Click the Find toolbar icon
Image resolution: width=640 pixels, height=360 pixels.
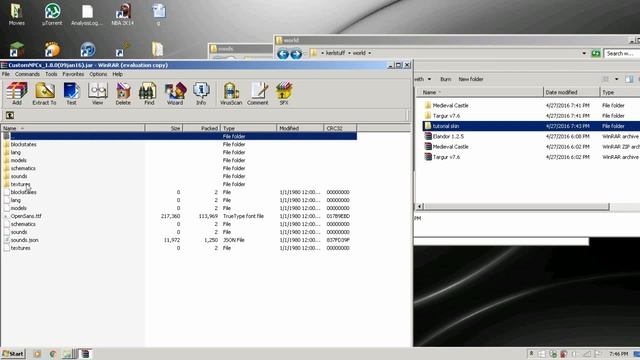149,93
